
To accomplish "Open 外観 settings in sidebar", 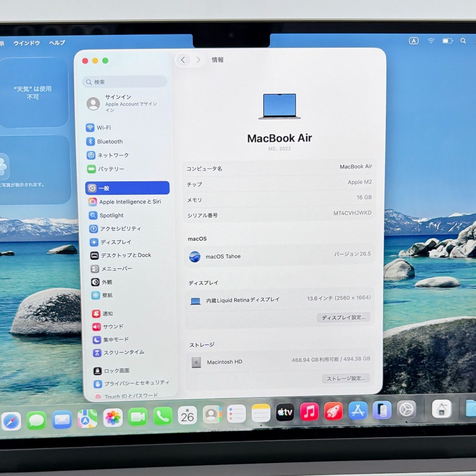I will coord(102,282).
